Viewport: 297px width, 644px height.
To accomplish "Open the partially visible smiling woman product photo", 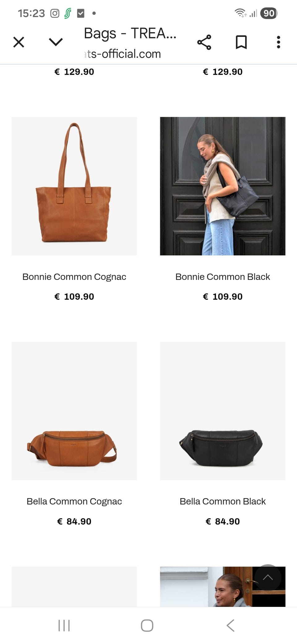I will pyautogui.click(x=223, y=587).
